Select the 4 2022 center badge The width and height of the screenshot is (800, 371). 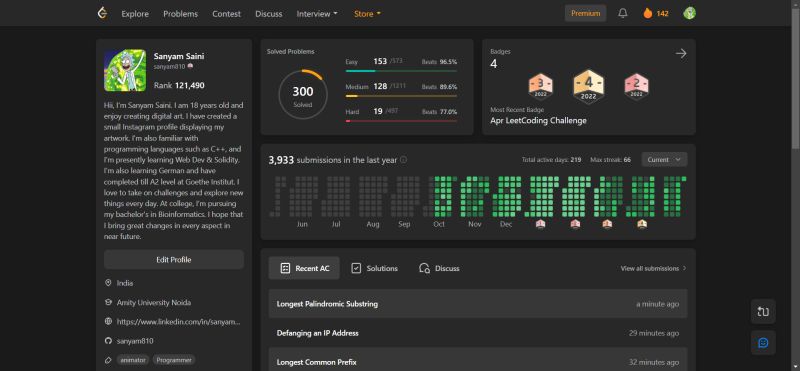pyautogui.click(x=588, y=86)
